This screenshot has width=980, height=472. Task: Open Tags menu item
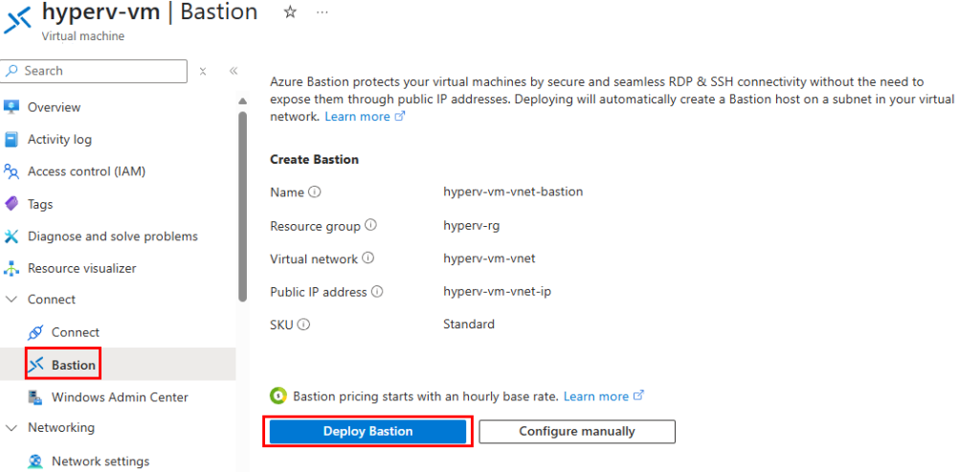coord(40,205)
